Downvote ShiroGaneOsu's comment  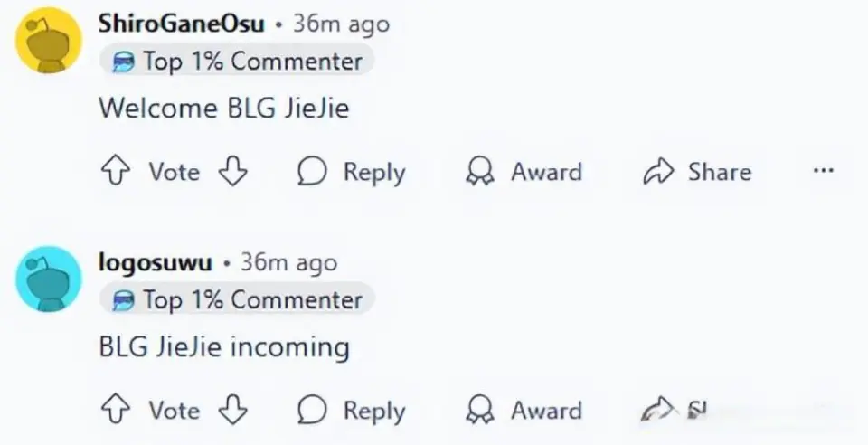[x=233, y=172]
